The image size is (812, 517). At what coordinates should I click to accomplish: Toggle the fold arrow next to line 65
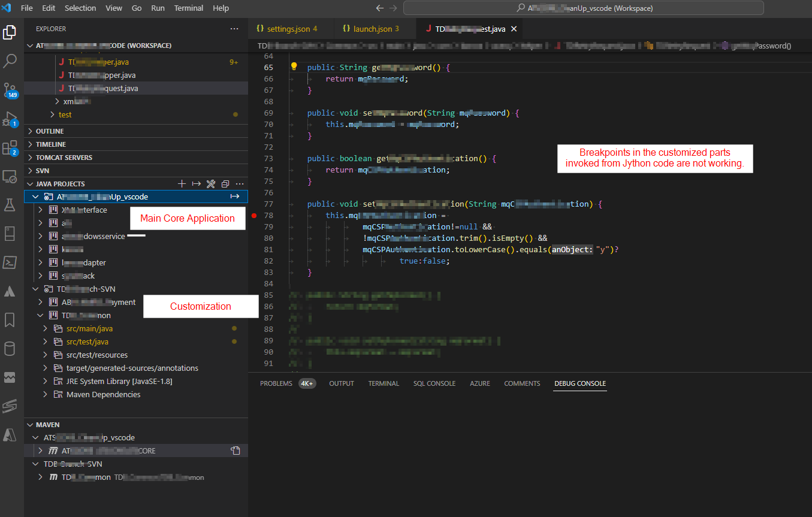[x=284, y=67]
